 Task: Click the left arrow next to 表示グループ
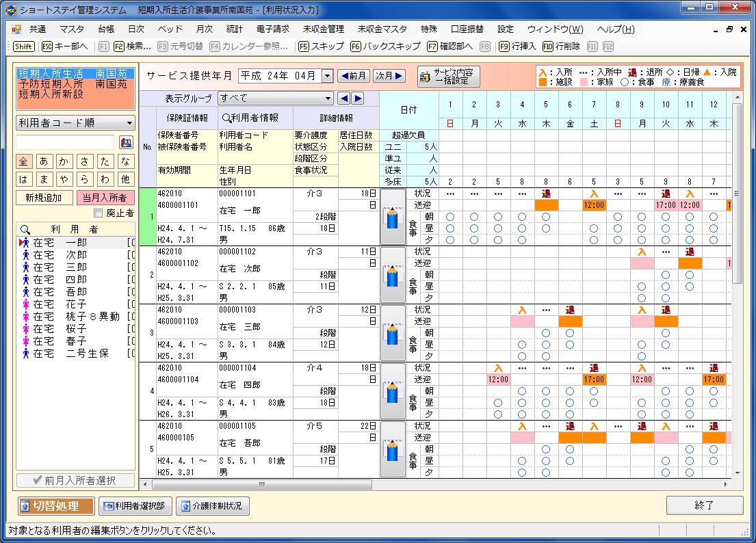344,98
